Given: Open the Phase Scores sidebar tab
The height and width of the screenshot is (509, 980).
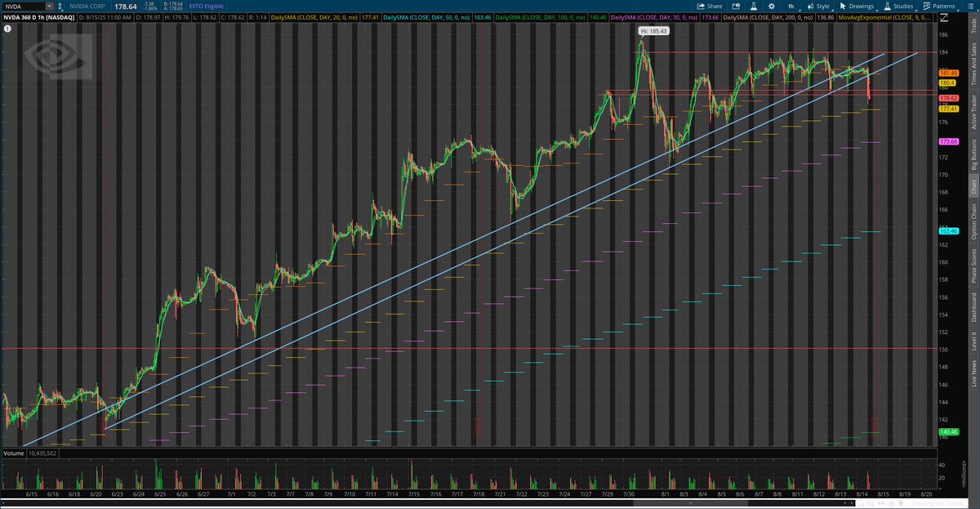Looking at the screenshot, I should (973, 266).
